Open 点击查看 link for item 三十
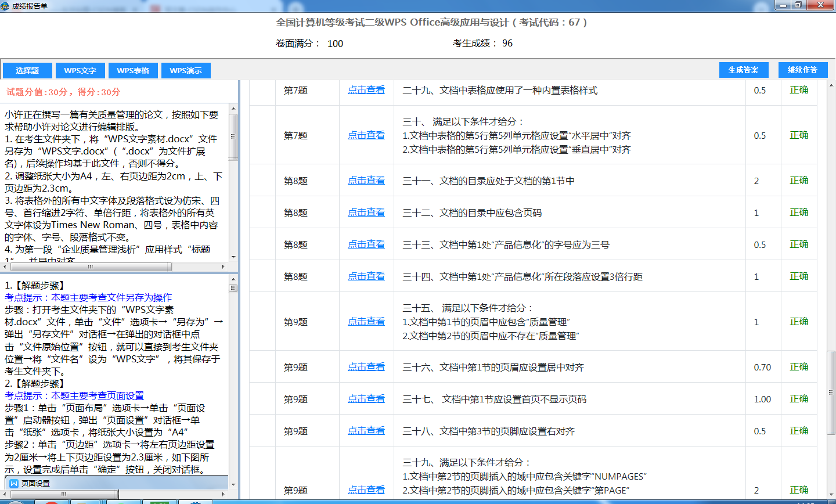The height and width of the screenshot is (504, 836). [366, 135]
